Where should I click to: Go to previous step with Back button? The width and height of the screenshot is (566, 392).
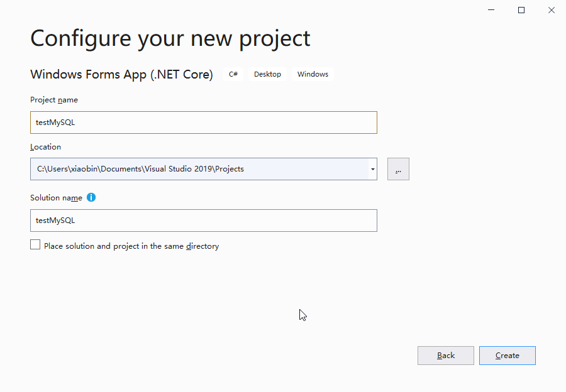pos(445,356)
